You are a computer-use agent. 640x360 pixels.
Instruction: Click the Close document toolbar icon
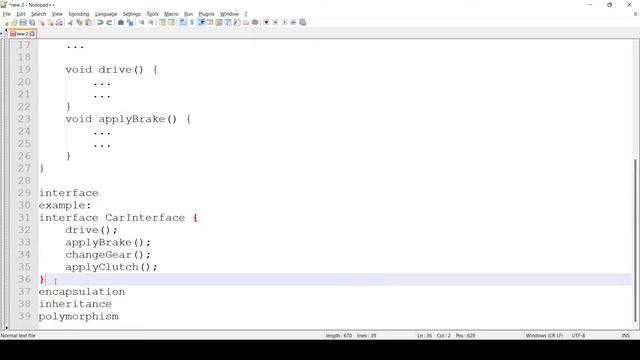[42, 22]
